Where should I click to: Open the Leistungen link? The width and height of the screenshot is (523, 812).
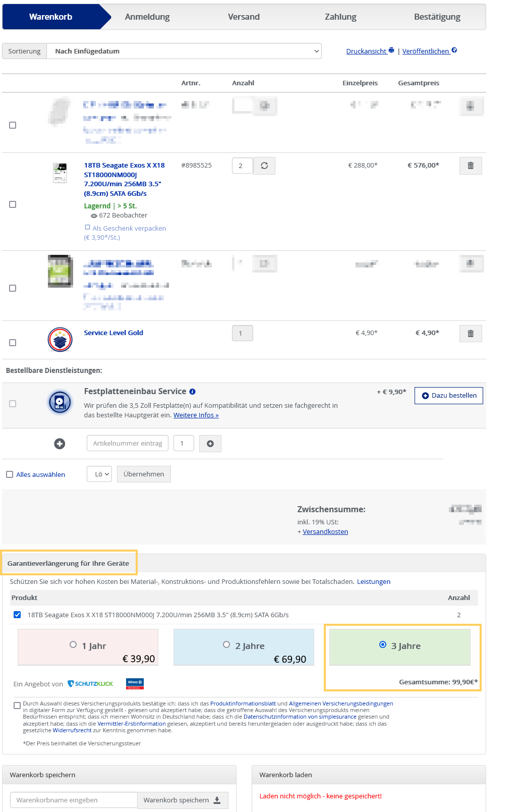click(374, 582)
